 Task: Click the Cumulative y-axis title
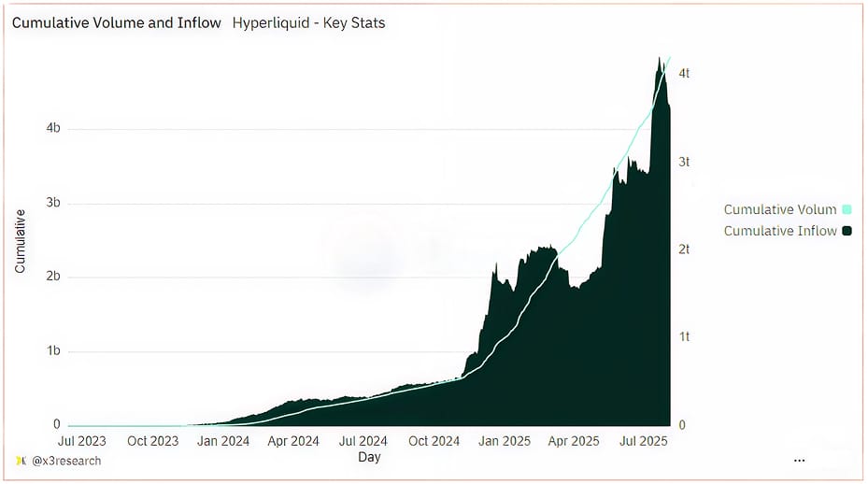pos(20,241)
